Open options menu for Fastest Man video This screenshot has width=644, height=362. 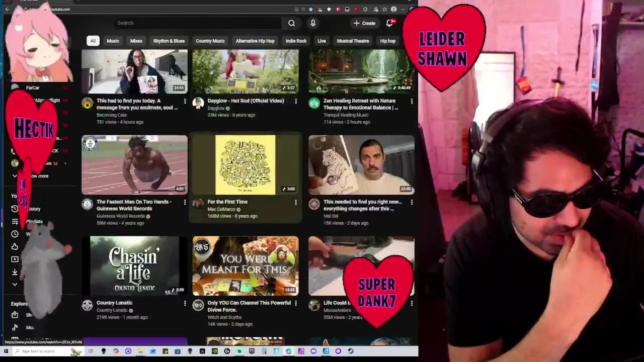point(185,203)
